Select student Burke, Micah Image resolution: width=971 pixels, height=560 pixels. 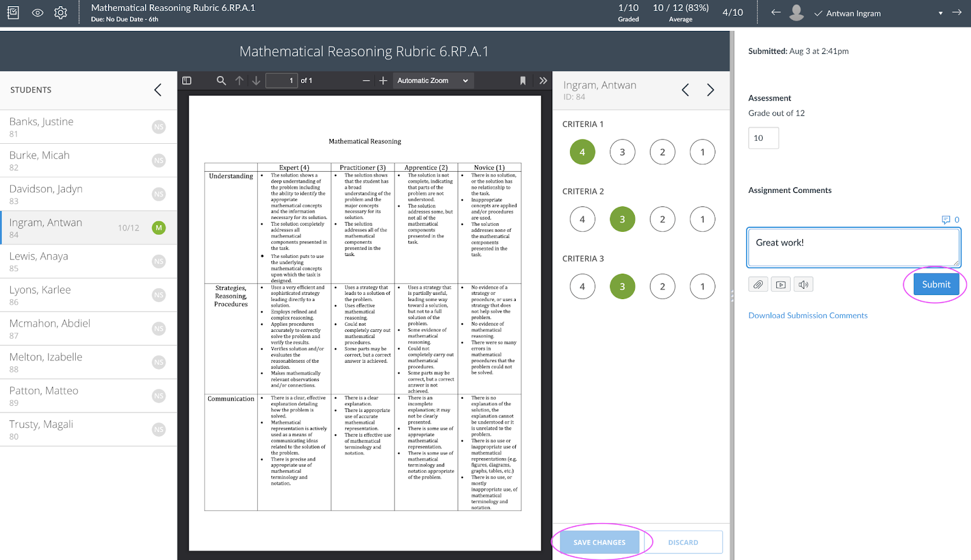tap(89, 160)
